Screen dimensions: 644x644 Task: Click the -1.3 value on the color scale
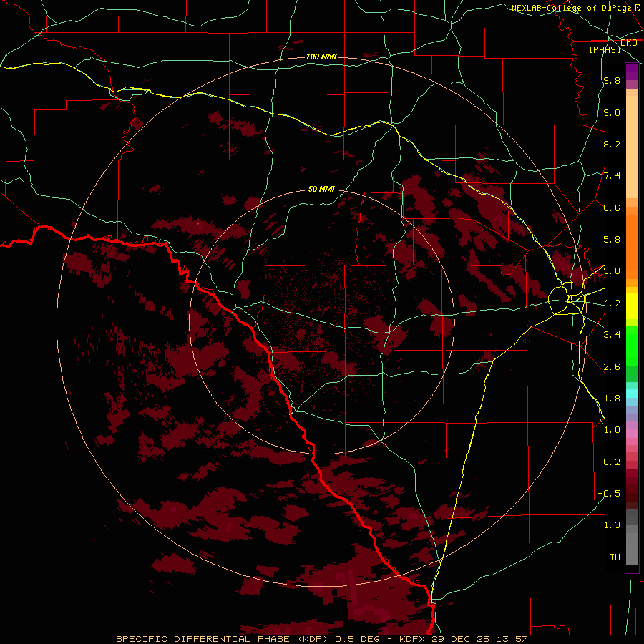(609, 525)
